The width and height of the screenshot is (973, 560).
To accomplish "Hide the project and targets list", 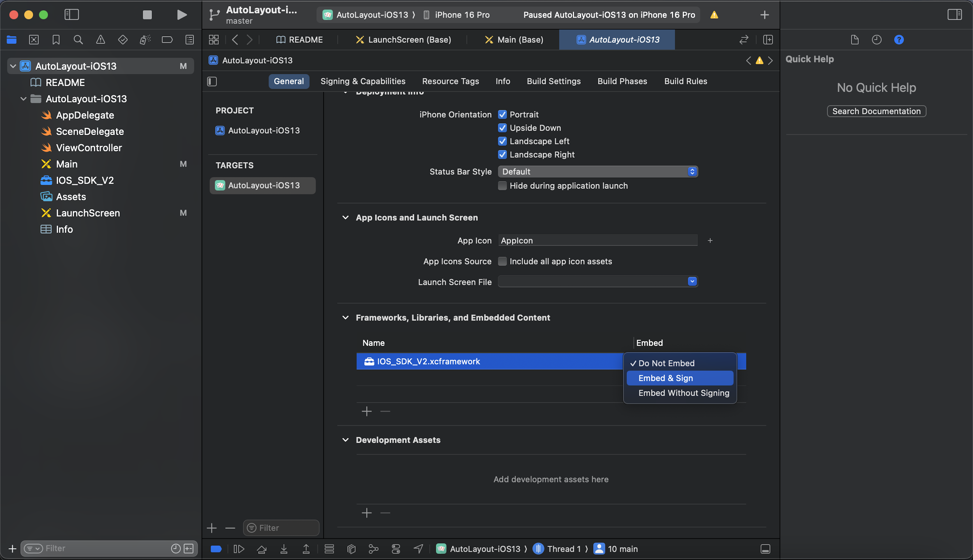I will click(x=212, y=81).
